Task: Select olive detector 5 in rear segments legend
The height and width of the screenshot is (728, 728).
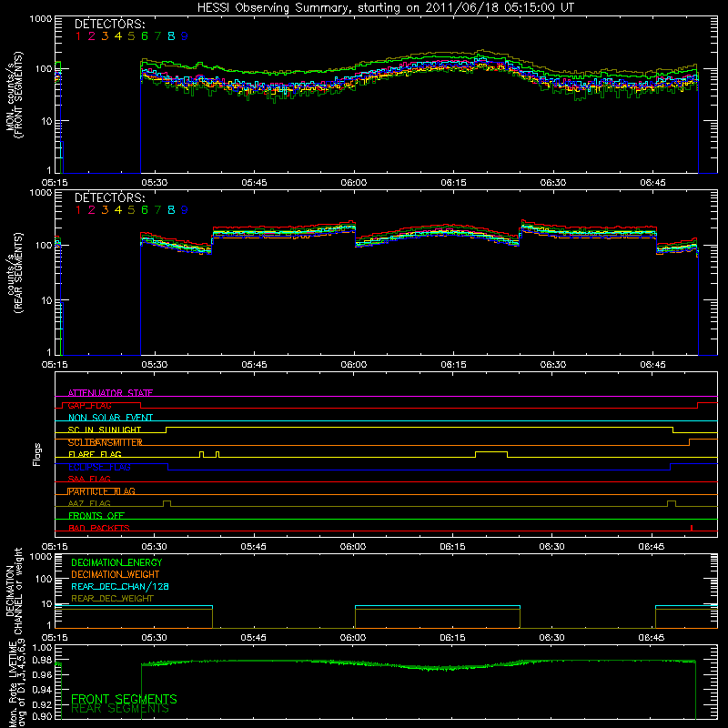Action: point(131,210)
